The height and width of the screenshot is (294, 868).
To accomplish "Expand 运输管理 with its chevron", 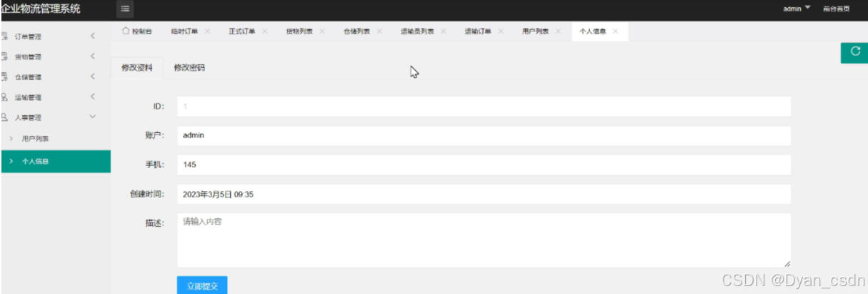I will (x=92, y=97).
